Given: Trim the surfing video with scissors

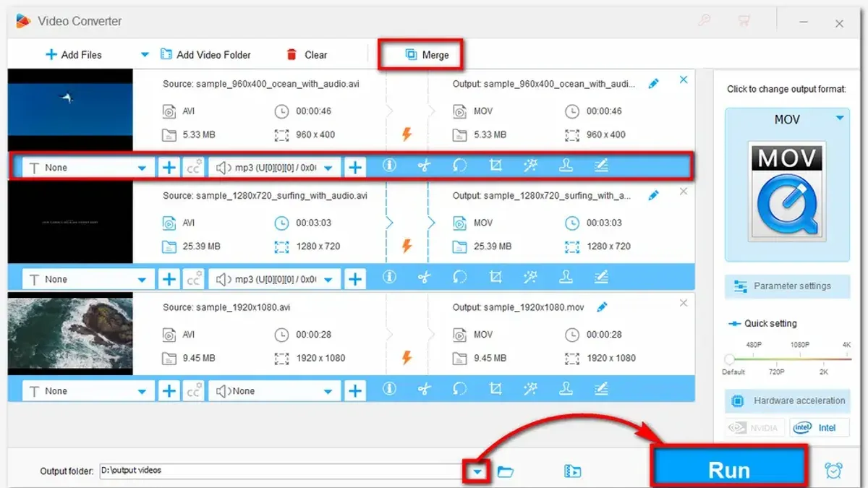Looking at the screenshot, I should [425, 278].
